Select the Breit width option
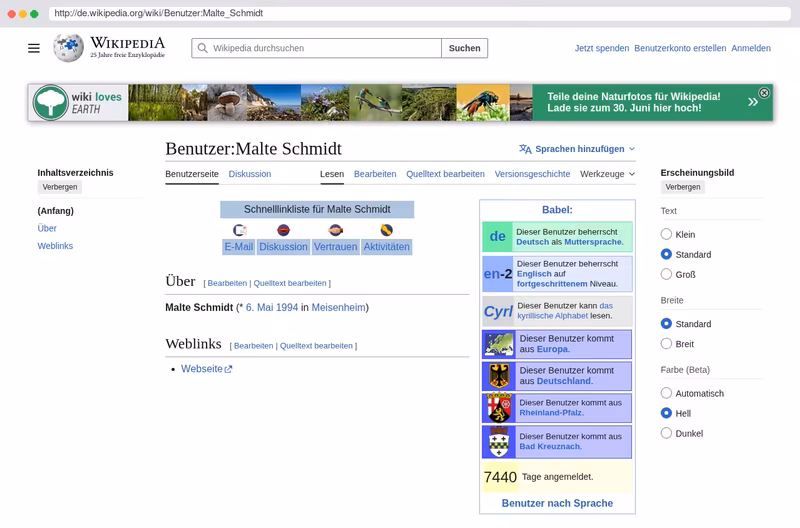This screenshot has width=800, height=528. click(666, 343)
